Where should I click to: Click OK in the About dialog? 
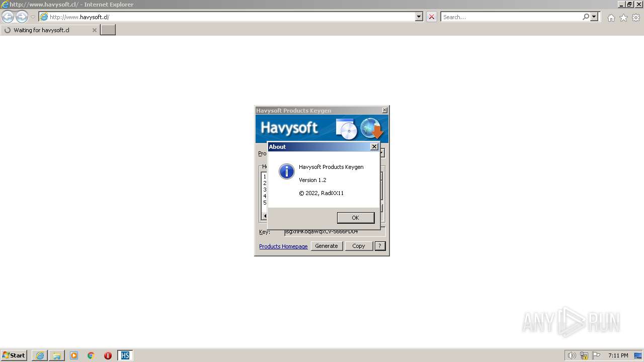356,218
